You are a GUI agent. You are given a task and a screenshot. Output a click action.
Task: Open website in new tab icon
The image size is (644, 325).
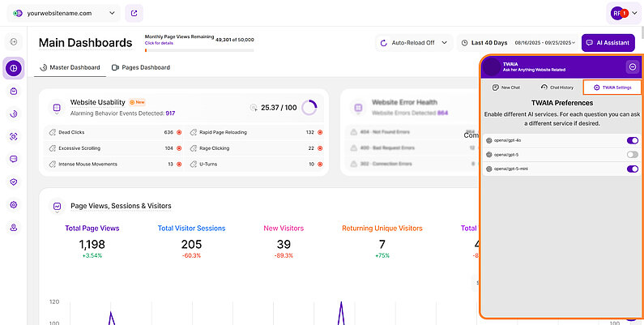134,13
